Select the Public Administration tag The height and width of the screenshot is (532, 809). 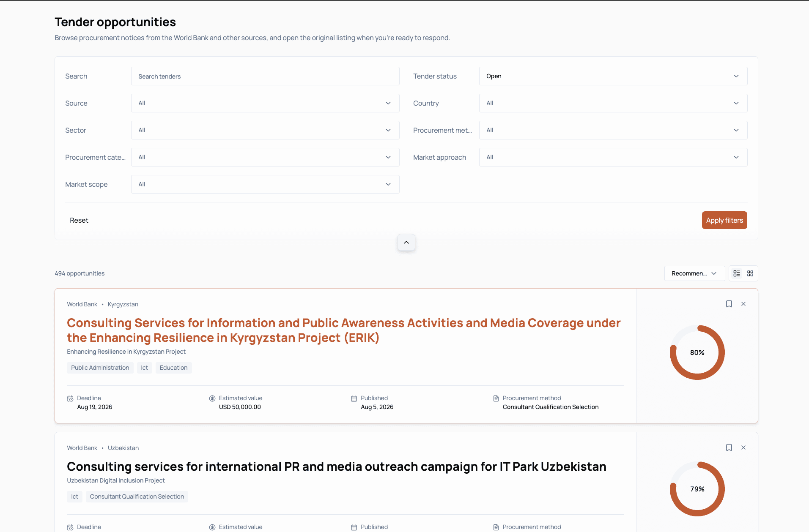[x=100, y=368]
